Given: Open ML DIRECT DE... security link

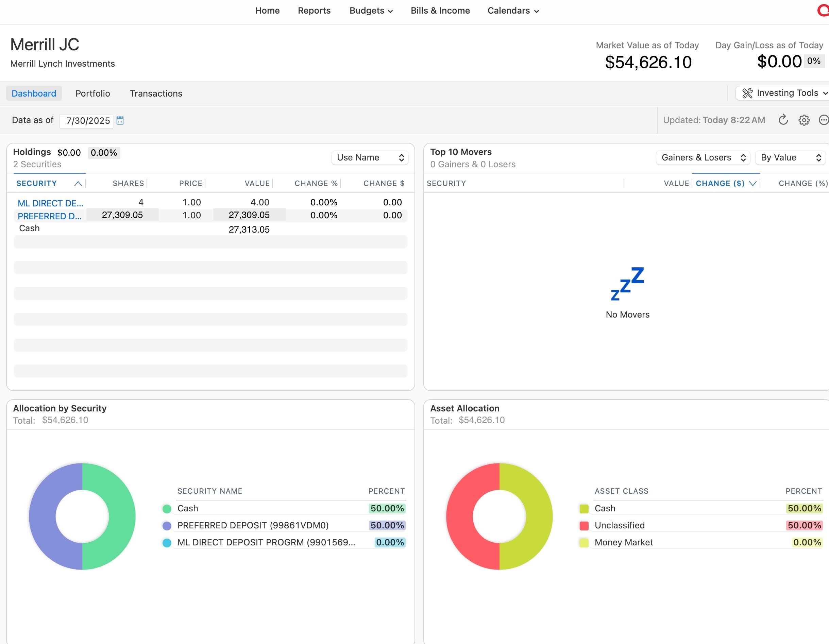Looking at the screenshot, I should click(50, 203).
